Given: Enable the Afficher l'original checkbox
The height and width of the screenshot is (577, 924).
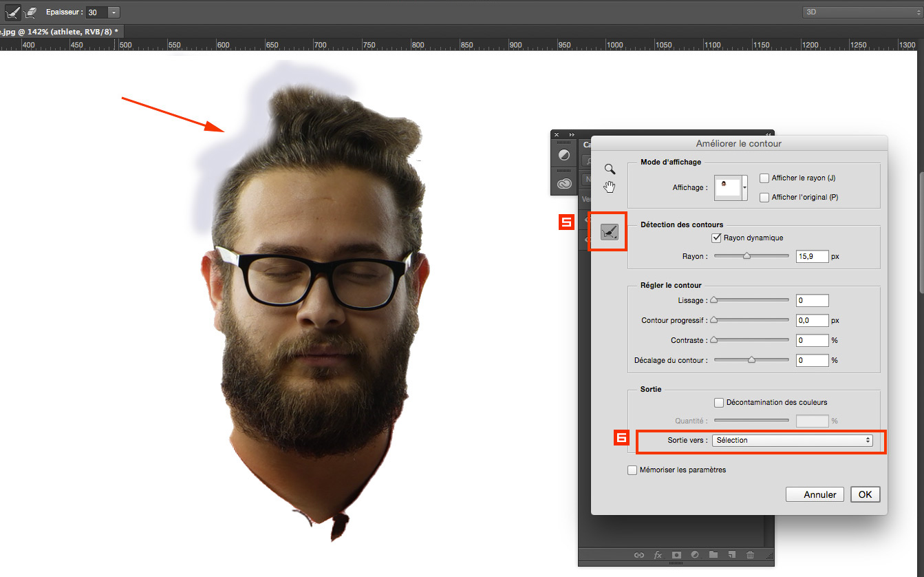Looking at the screenshot, I should tap(764, 198).
